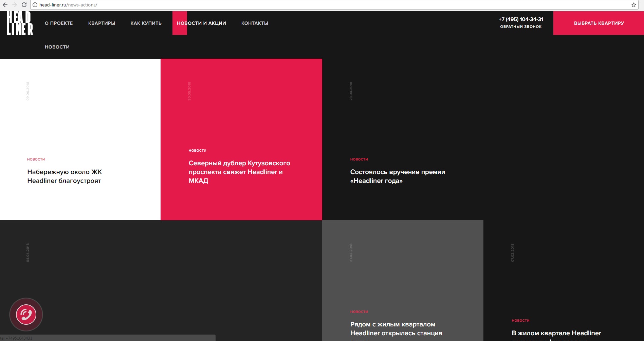Click НОВОСТИ label above Состоялось вручение премии
The height and width of the screenshot is (341, 644).
point(359,159)
